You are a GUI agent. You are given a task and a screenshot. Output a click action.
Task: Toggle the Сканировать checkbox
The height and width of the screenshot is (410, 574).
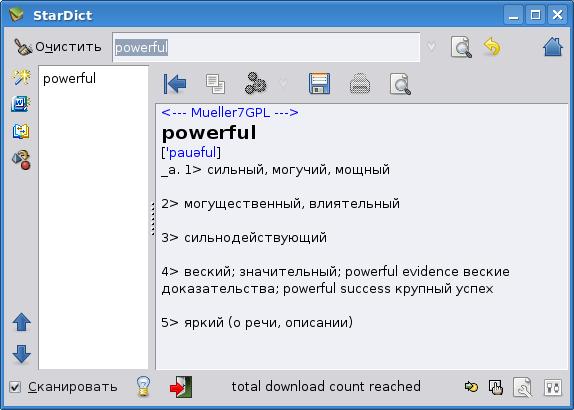click(15, 387)
